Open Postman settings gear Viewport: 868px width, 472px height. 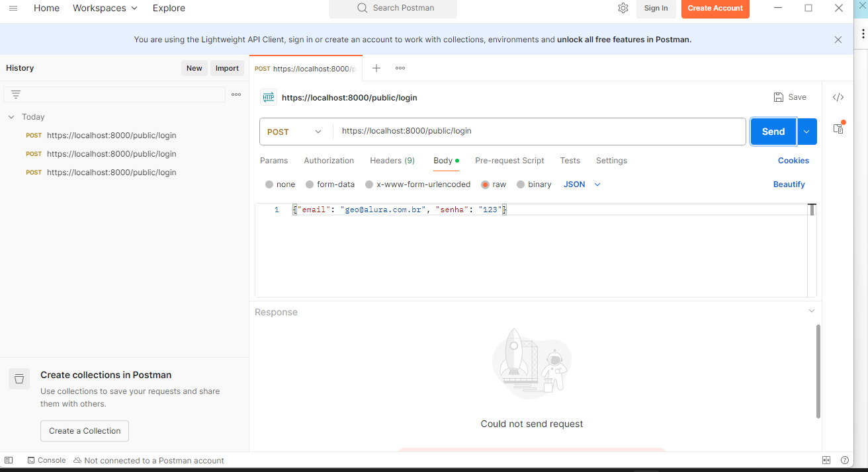(x=623, y=8)
